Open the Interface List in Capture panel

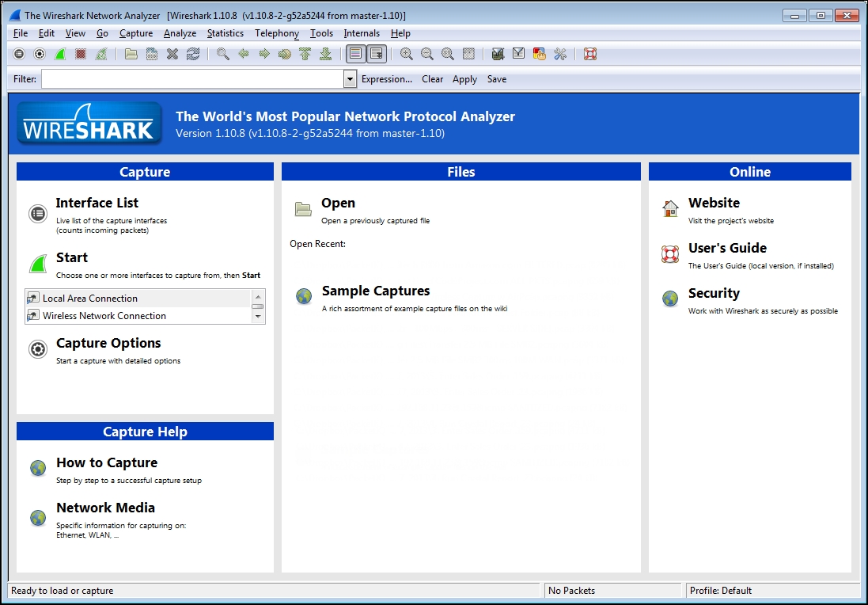97,203
